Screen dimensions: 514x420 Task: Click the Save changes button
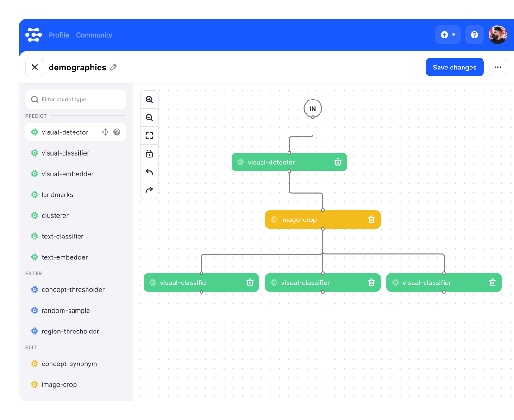(x=454, y=67)
